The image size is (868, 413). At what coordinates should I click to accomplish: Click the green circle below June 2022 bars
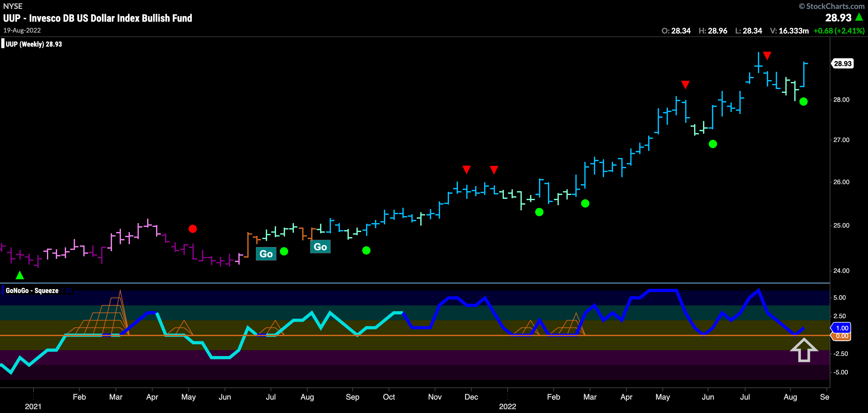pos(713,144)
